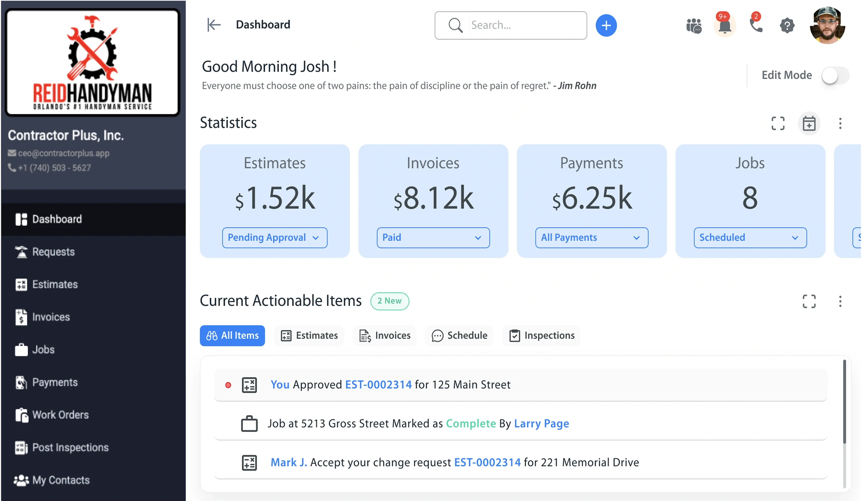
Task: Open Actionable Items three-dot menu
Action: (840, 301)
